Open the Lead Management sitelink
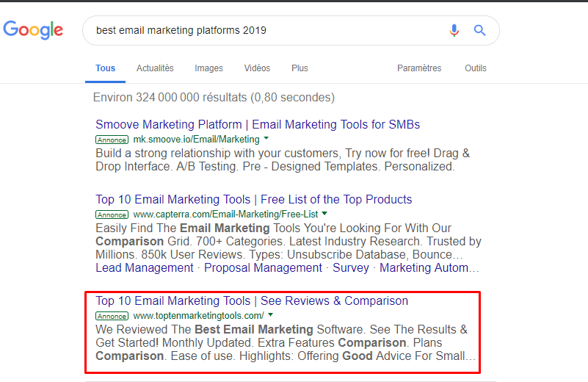 [x=145, y=268]
